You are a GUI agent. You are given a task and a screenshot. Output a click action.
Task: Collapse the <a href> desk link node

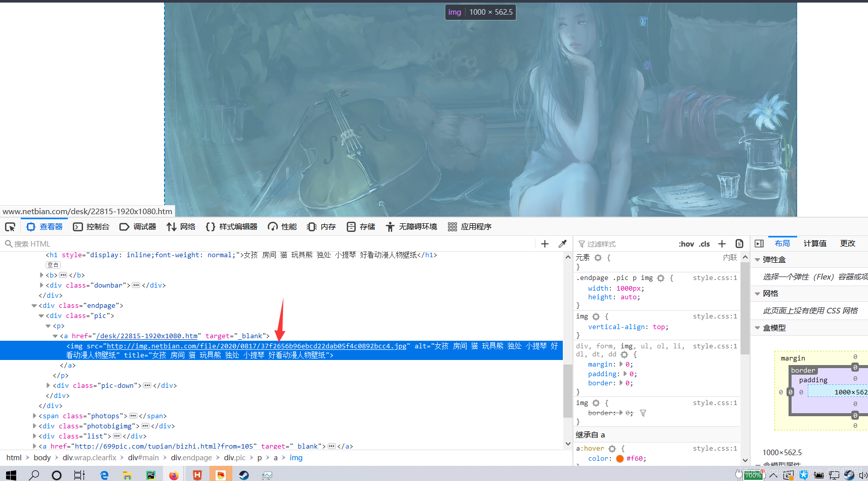(x=56, y=336)
